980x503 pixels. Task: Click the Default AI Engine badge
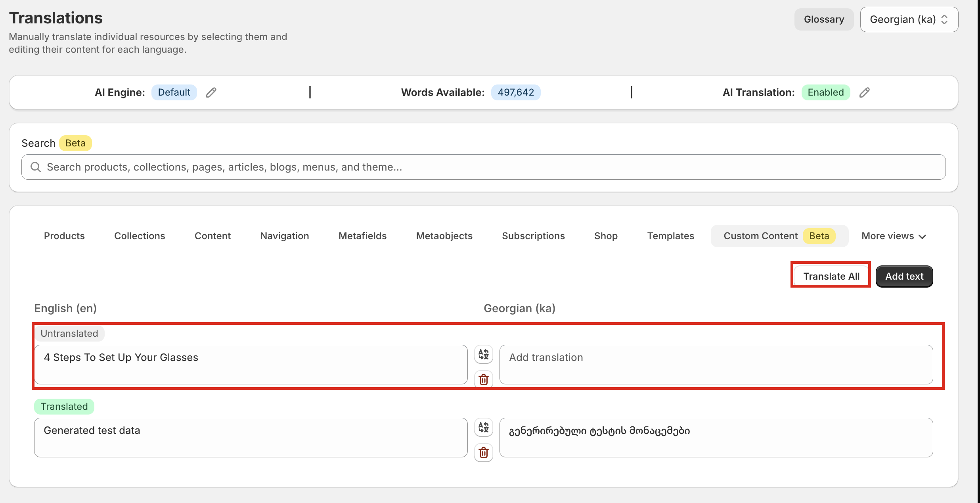[x=174, y=92]
